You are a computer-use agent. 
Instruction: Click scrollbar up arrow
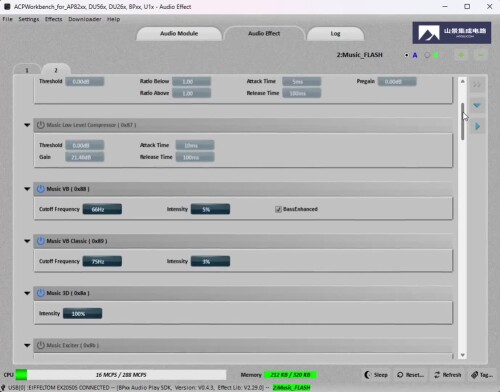462,82
